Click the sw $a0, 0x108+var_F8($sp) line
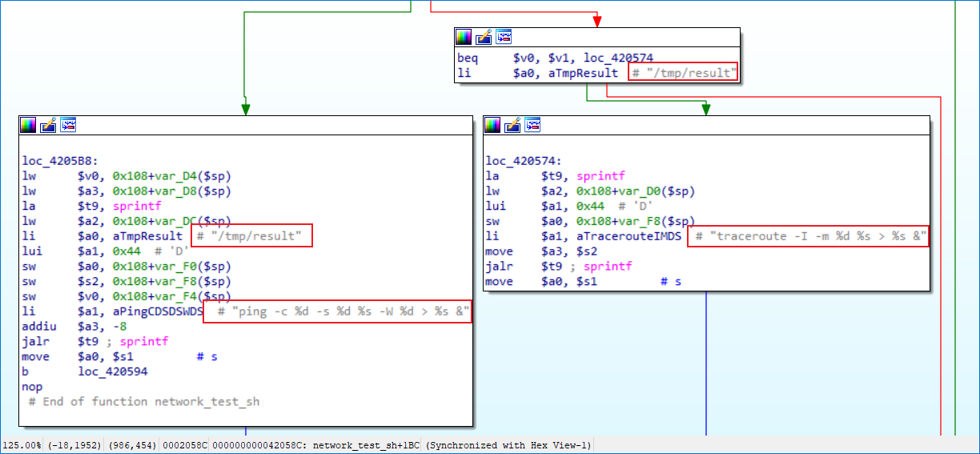 [x=591, y=222]
